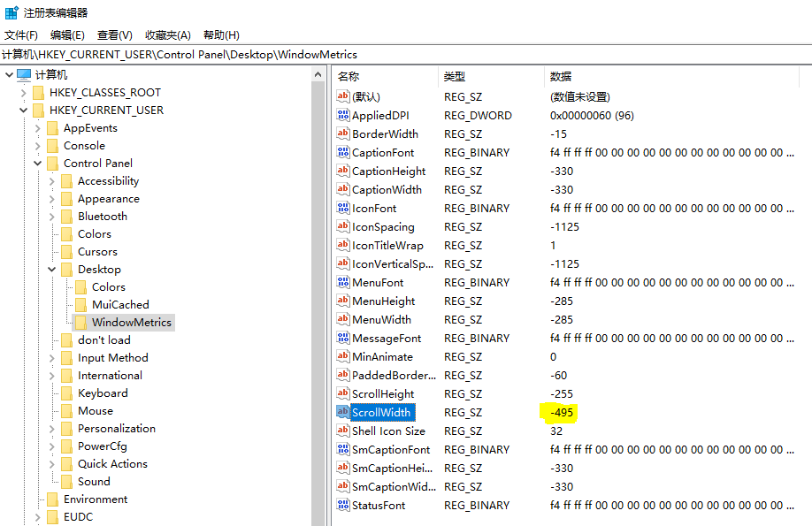Click the HKEY_CLASSES_ROOT folder icon
The width and height of the screenshot is (812, 526).
click(x=38, y=93)
